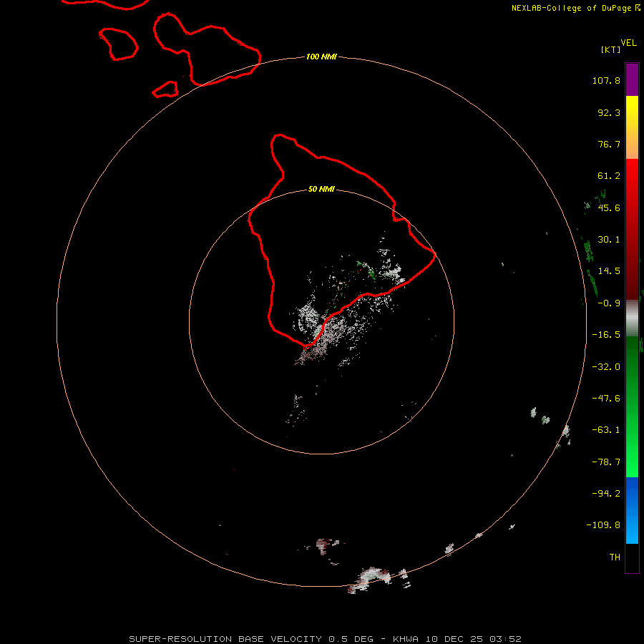
Task: Click the -109.8 legend value
Action: pyautogui.click(x=603, y=525)
